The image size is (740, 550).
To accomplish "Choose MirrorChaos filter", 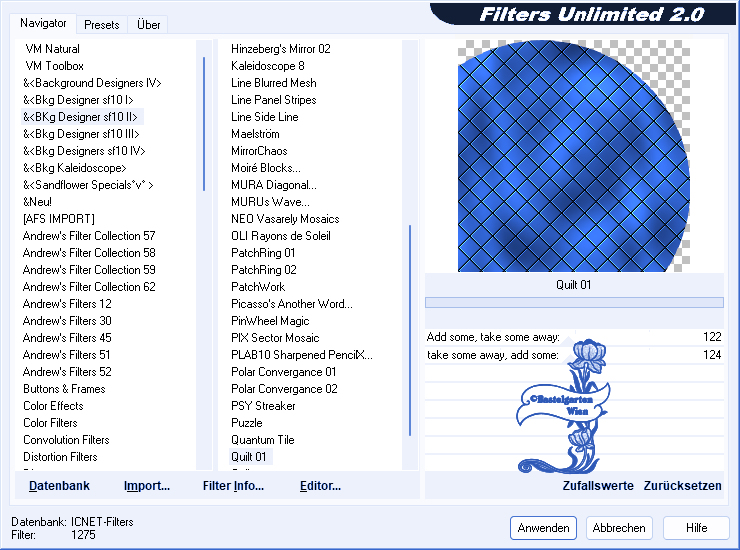I will [x=259, y=151].
